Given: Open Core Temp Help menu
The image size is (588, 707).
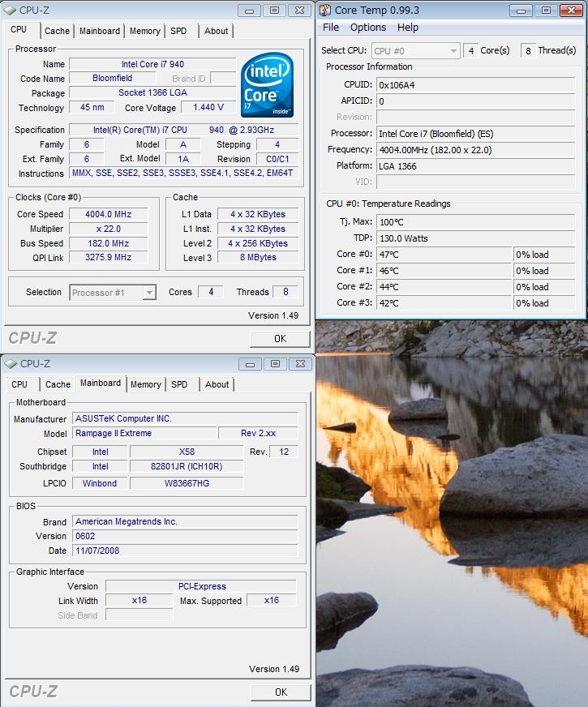Looking at the screenshot, I should 408,28.
